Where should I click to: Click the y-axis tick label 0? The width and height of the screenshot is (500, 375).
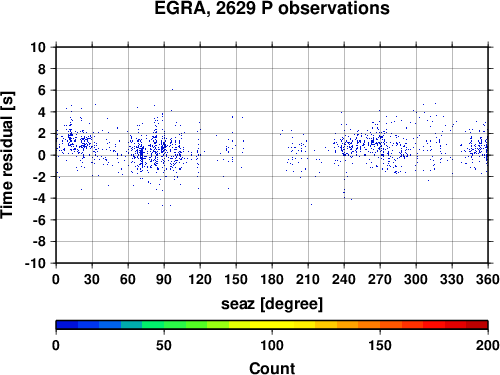pos(42,155)
